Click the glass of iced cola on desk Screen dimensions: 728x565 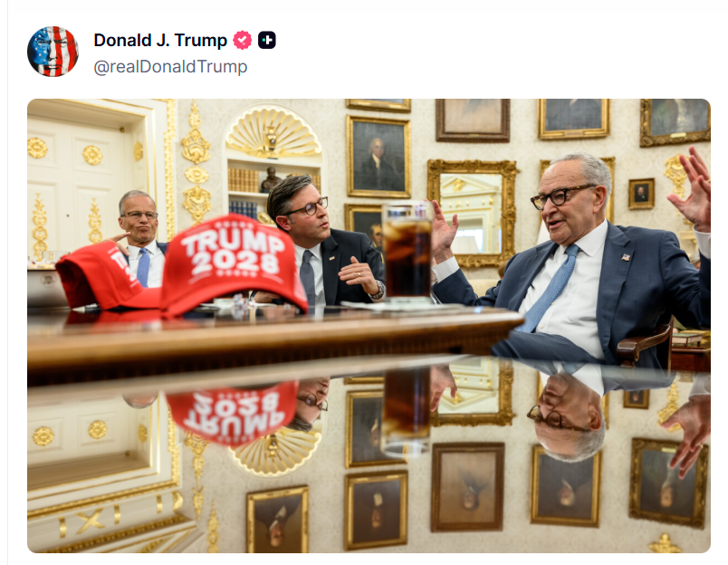coord(407,252)
